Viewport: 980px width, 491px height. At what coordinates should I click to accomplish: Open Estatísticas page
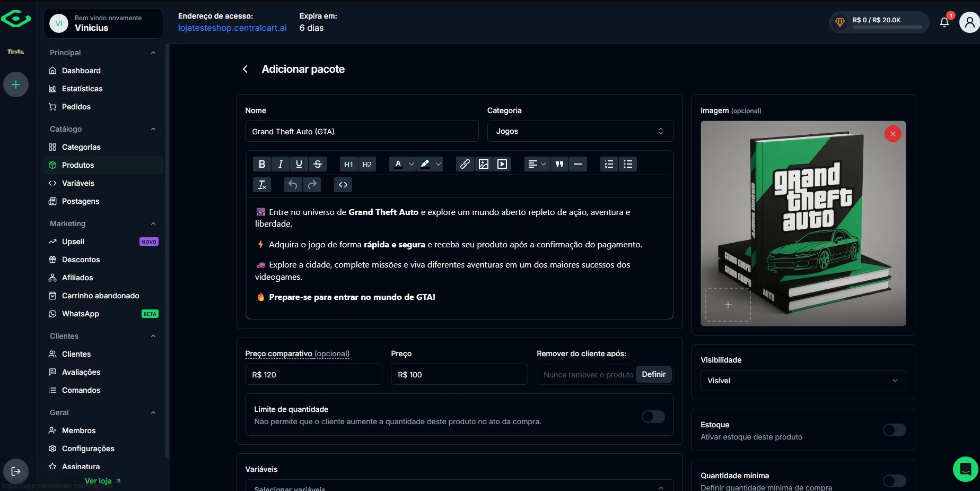[x=103, y=89]
